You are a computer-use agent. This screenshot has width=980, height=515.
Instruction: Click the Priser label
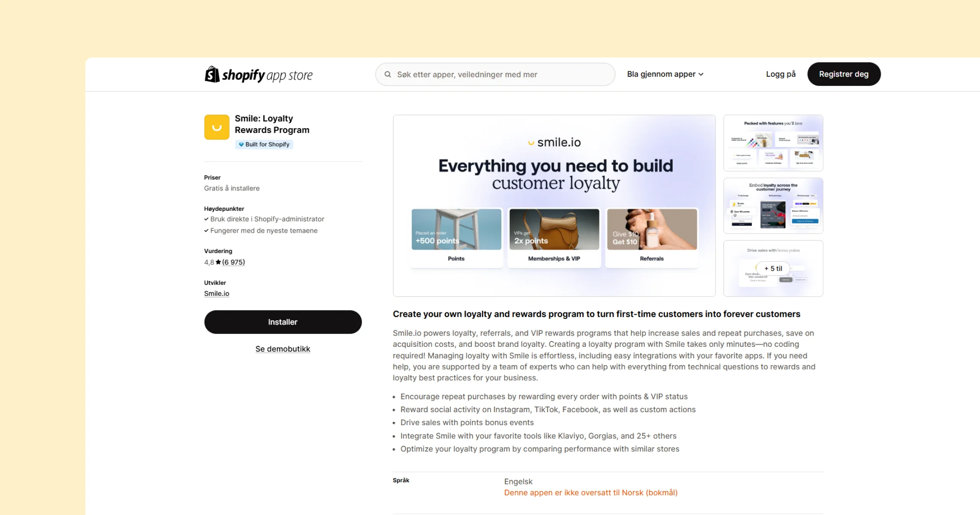pos(212,177)
